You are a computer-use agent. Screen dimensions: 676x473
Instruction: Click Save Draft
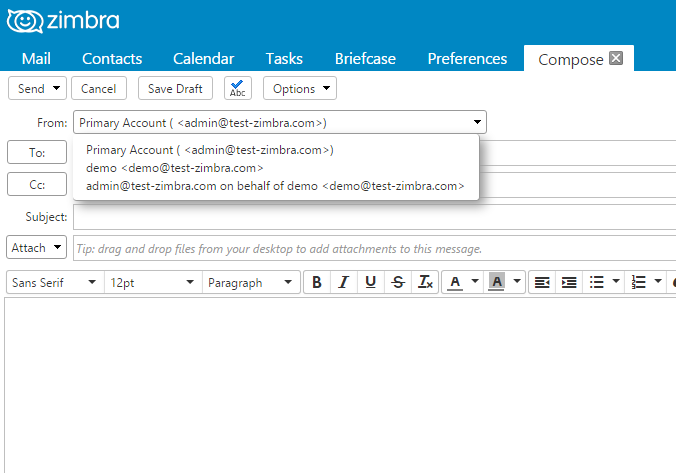175,88
